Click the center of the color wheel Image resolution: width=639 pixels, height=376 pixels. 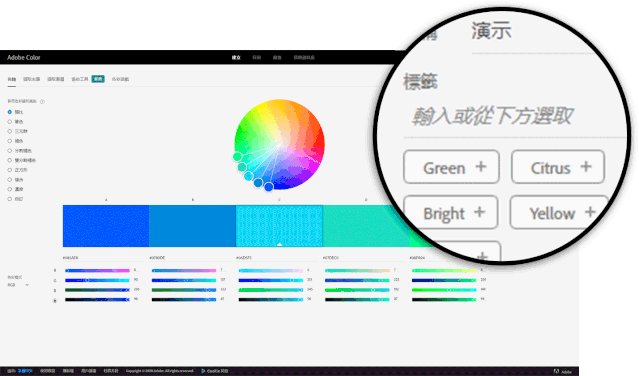point(280,144)
